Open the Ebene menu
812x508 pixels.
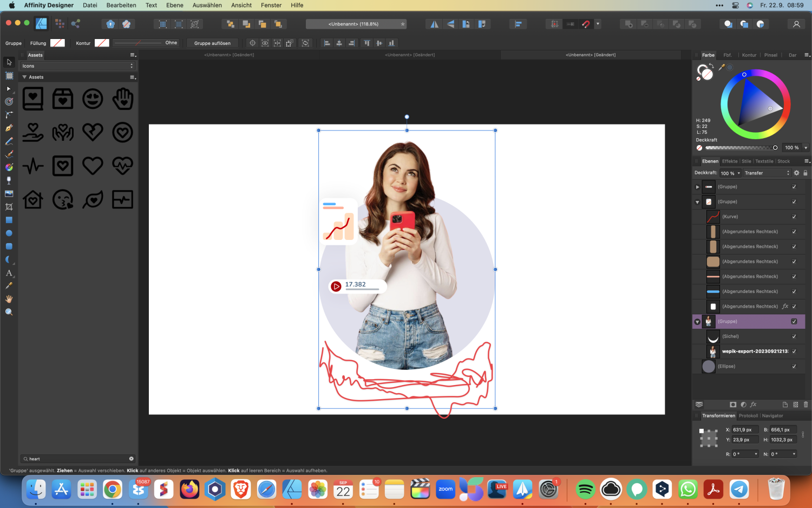point(174,5)
